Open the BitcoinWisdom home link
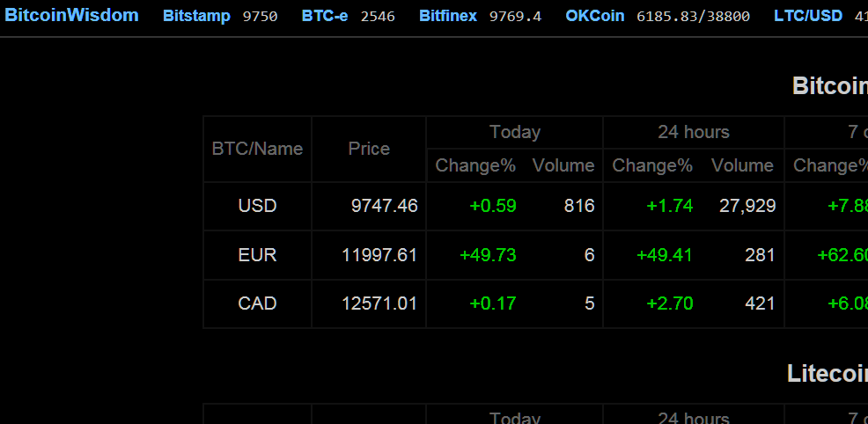868x424 pixels. (71, 15)
